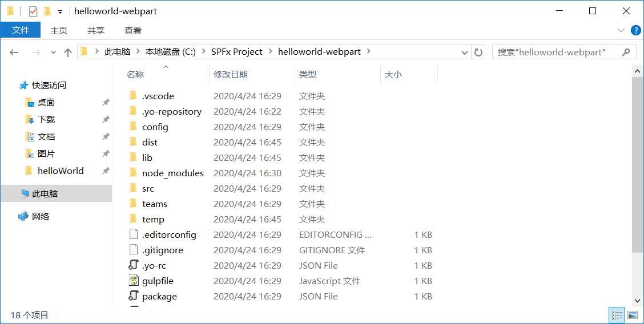Open the 查看 ribbon tab
The image size is (644, 324).
tap(132, 30)
